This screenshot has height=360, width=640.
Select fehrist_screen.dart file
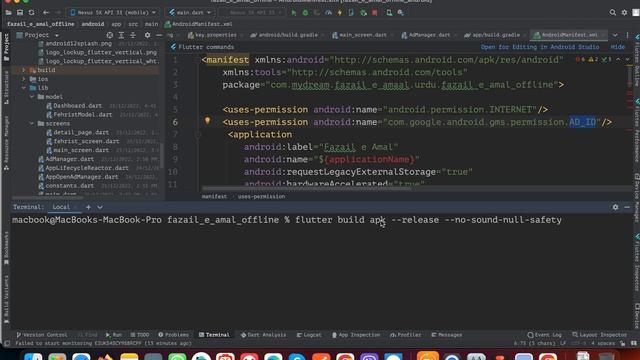click(x=86, y=141)
